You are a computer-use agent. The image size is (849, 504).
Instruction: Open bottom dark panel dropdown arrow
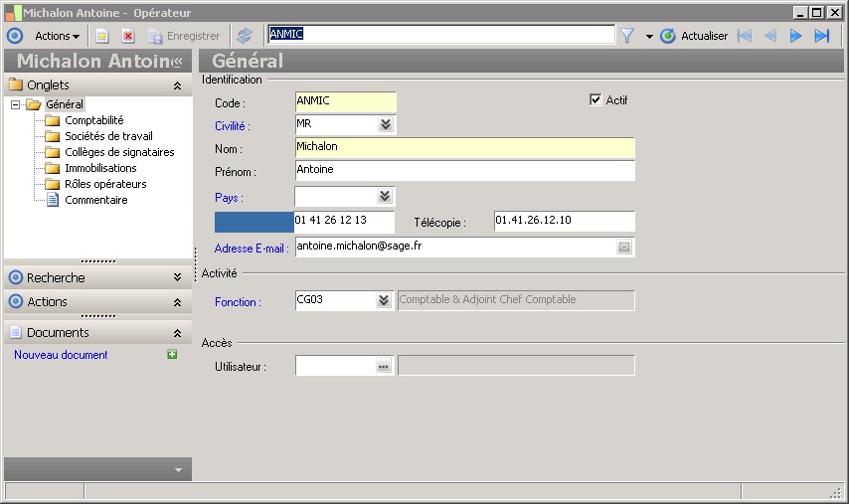[178, 470]
